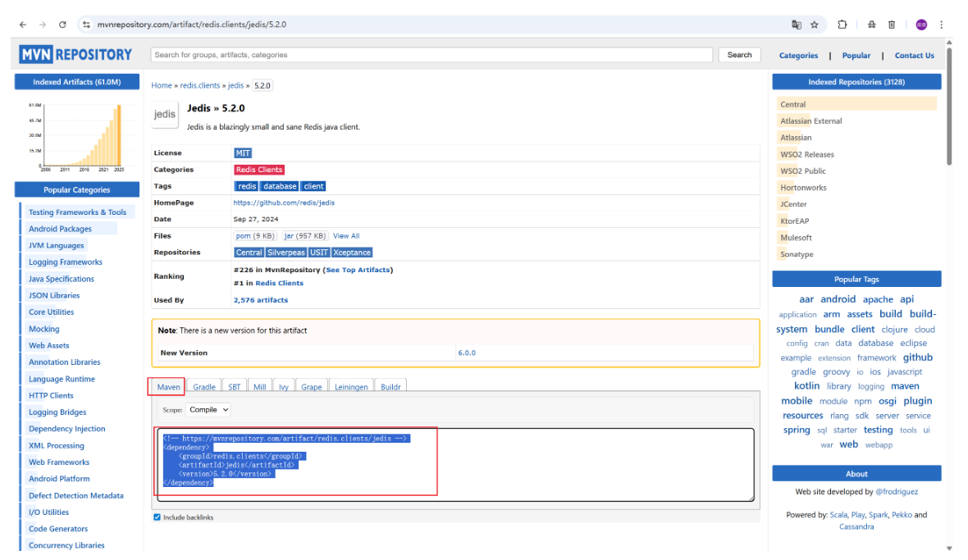Click the redis tag
Screen dimensions: 968x560
[246, 186]
